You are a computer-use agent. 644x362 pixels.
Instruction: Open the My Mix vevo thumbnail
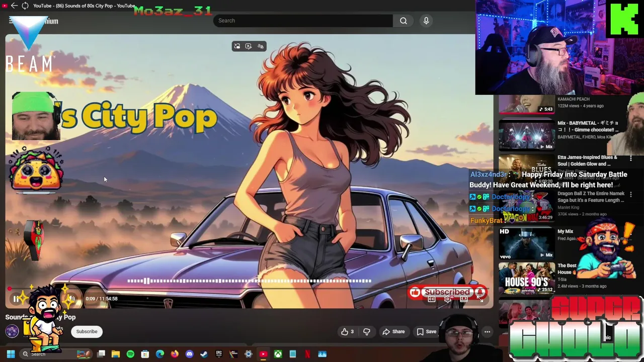pos(526,243)
